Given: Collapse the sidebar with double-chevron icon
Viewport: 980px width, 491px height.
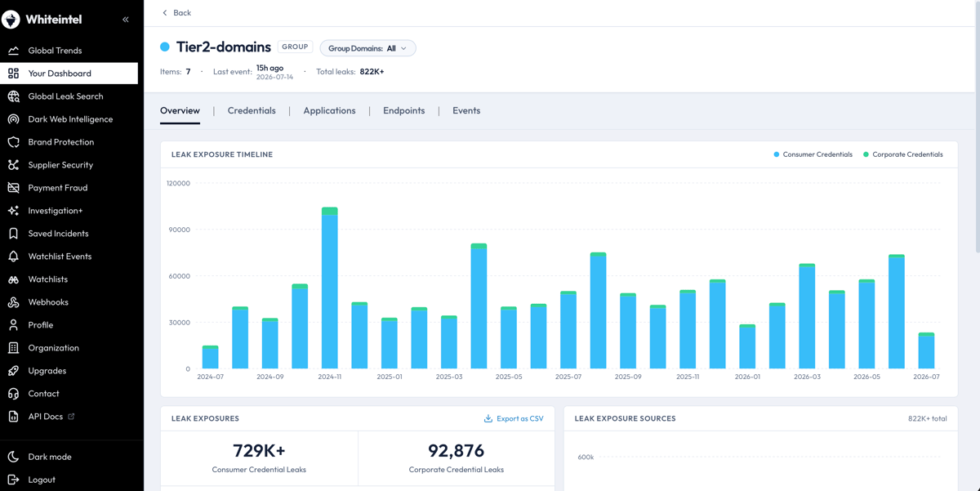Looking at the screenshot, I should [x=126, y=19].
